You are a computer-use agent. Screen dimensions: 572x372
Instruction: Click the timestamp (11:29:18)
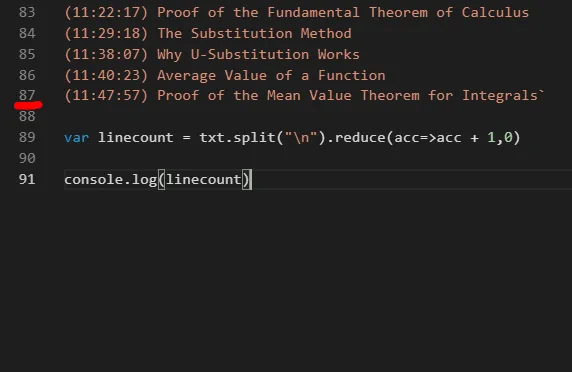click(x=106, y=34)
